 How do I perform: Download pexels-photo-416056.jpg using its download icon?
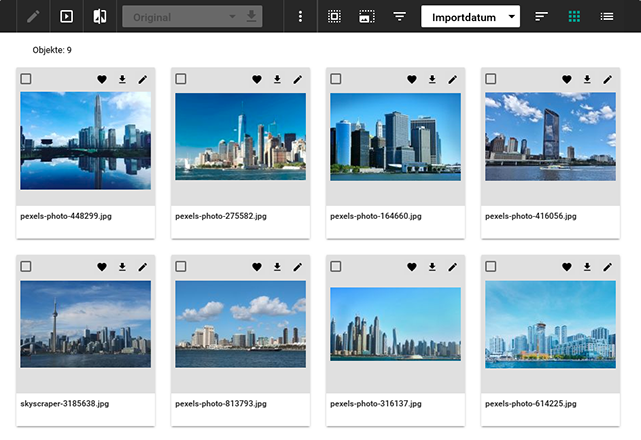587,79
